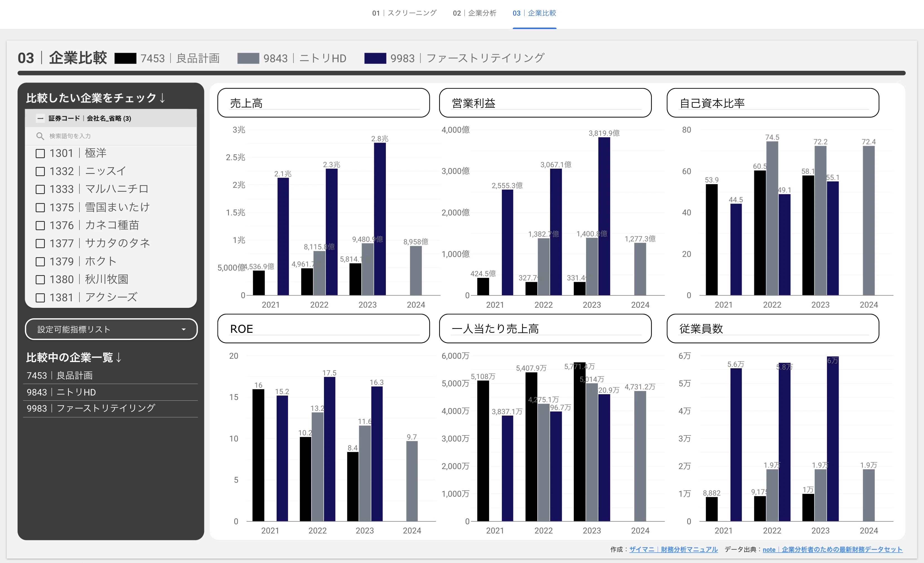Click the 比較中の企業一覧 heading
The image size is (924, 563).
(x=74, y=357)
